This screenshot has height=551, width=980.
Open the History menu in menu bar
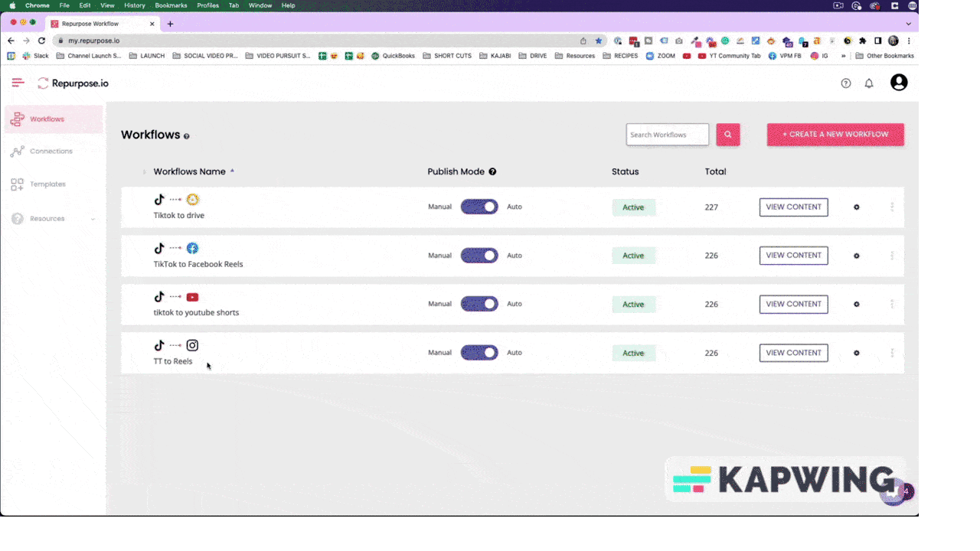coord(135,5)
